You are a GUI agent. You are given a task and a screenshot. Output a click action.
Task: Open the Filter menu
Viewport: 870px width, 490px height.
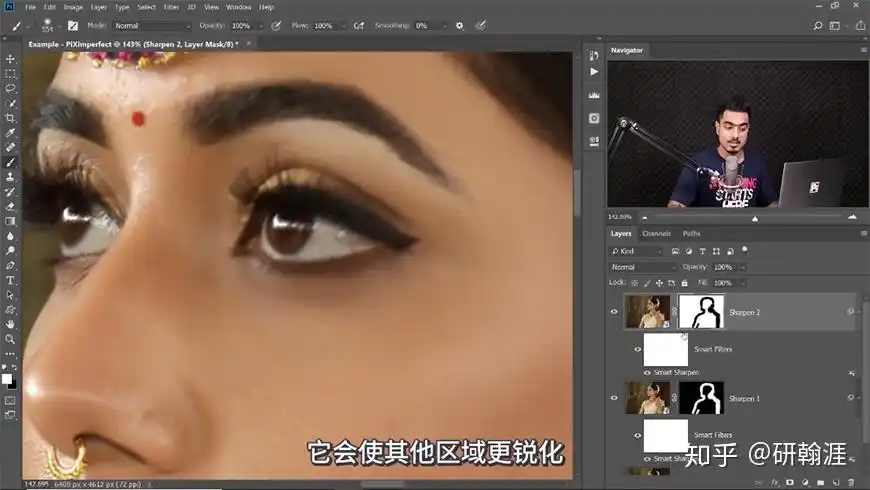(171, 7)
